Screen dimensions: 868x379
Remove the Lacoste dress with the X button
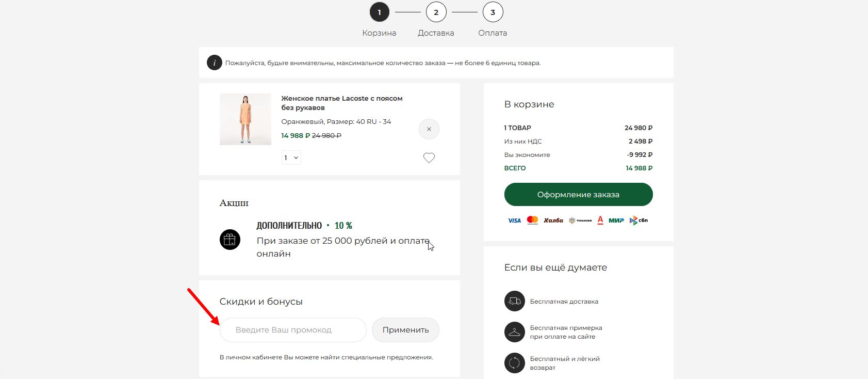pyautogui.click(x=429, y=129)
